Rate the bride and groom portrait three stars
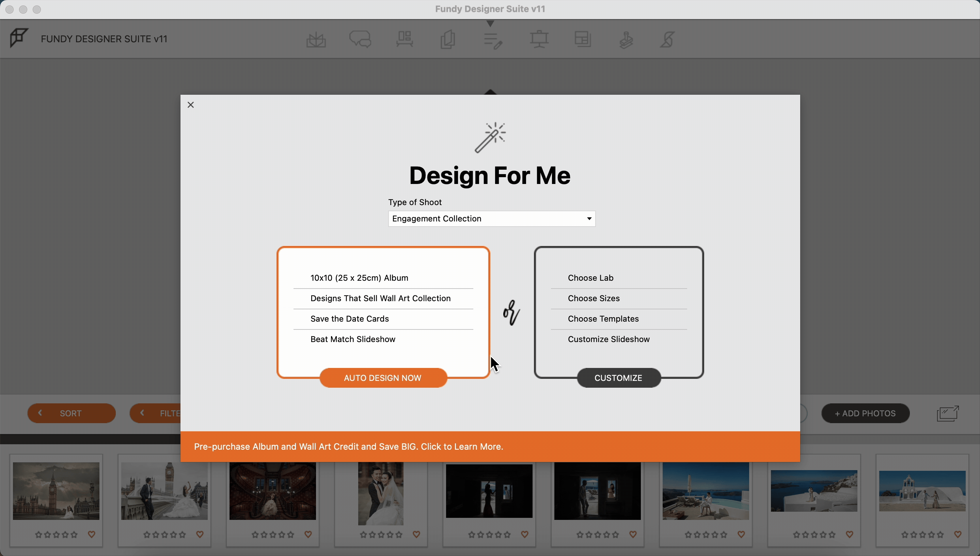The image size is (980, 556). [x=381, y=535]
